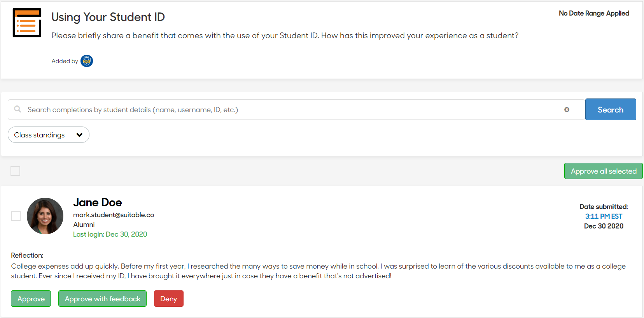Click the Date submitted: label

tap(604, 207)
